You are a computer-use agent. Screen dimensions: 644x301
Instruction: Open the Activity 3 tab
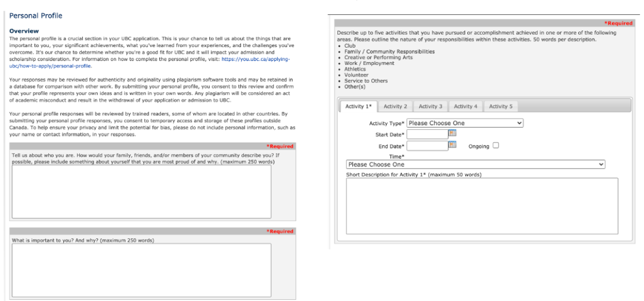(x=431, y=106)
